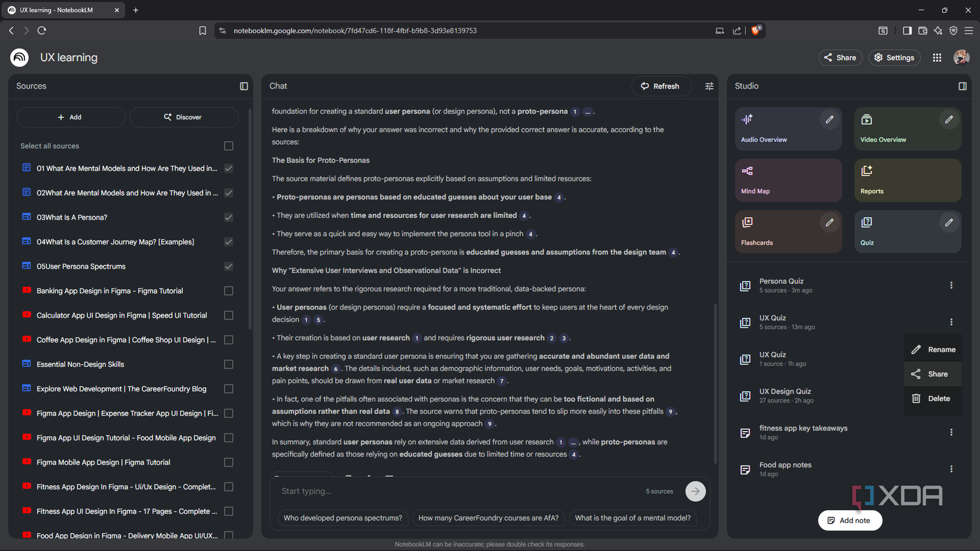
Task: Click the Add source button
Action: 71,118
